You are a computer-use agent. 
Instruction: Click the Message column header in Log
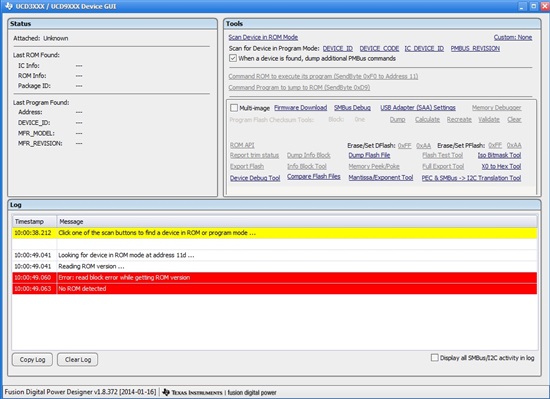point(297,222)
